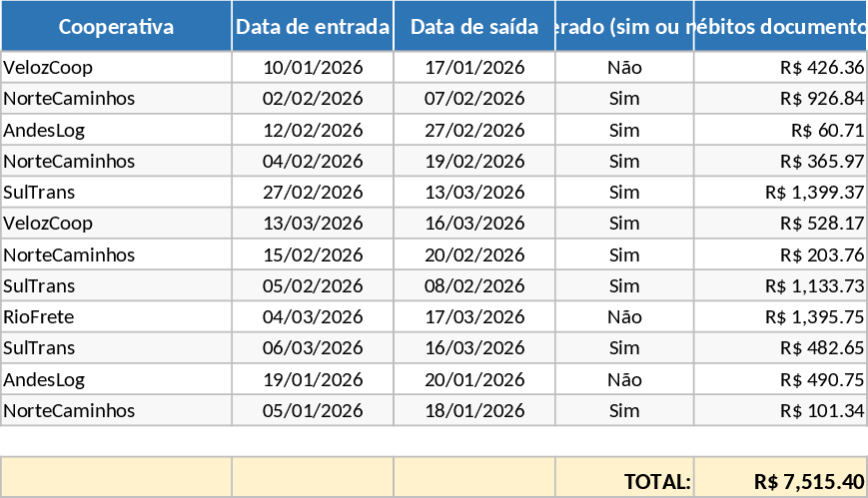Select the R$ 60.71 value cell

780,130
